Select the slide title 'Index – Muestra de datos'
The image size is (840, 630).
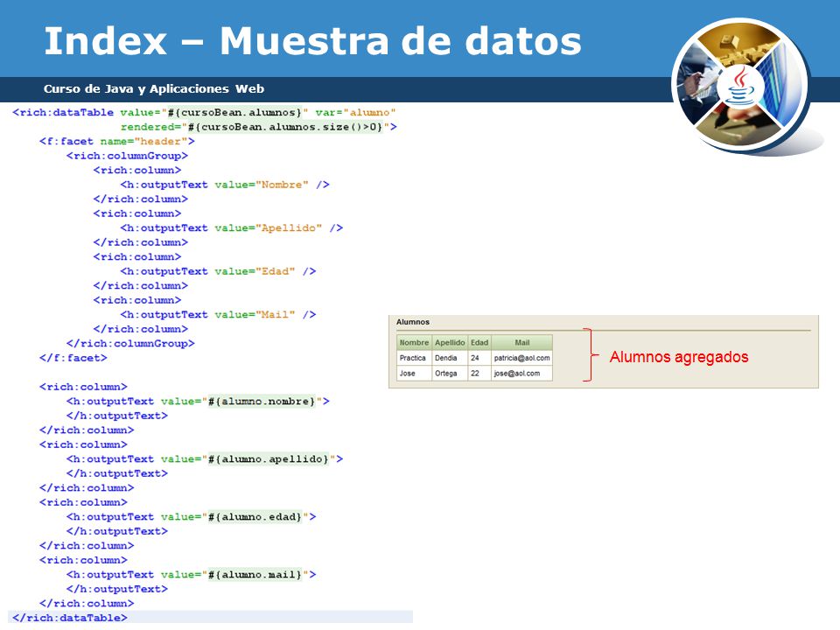[x=312, y=41]
